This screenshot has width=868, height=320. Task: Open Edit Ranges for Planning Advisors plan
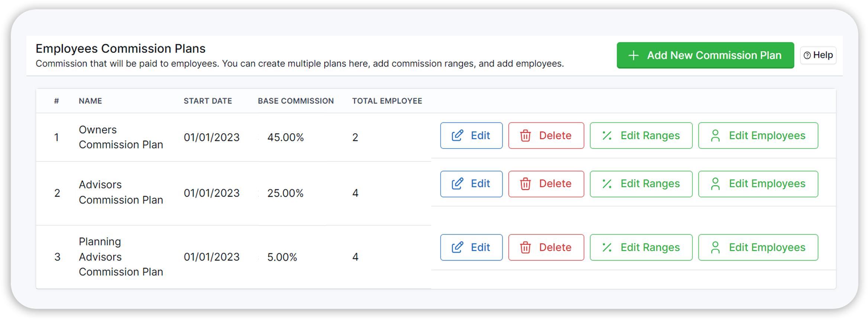[641, 247]
